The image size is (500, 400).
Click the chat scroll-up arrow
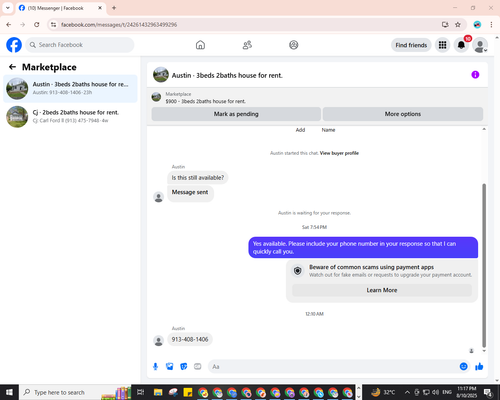[484, 129]
